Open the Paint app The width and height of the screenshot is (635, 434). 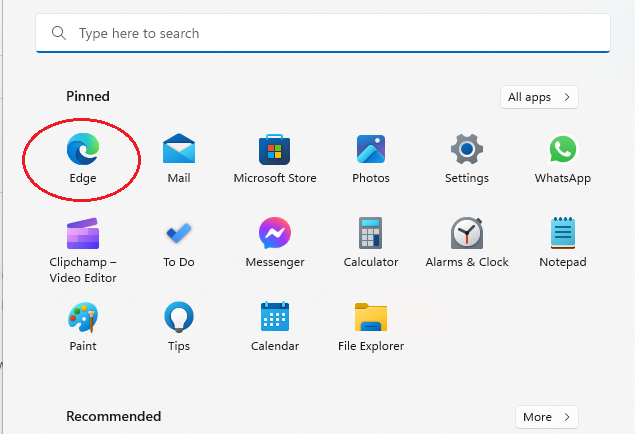point(83,319)
